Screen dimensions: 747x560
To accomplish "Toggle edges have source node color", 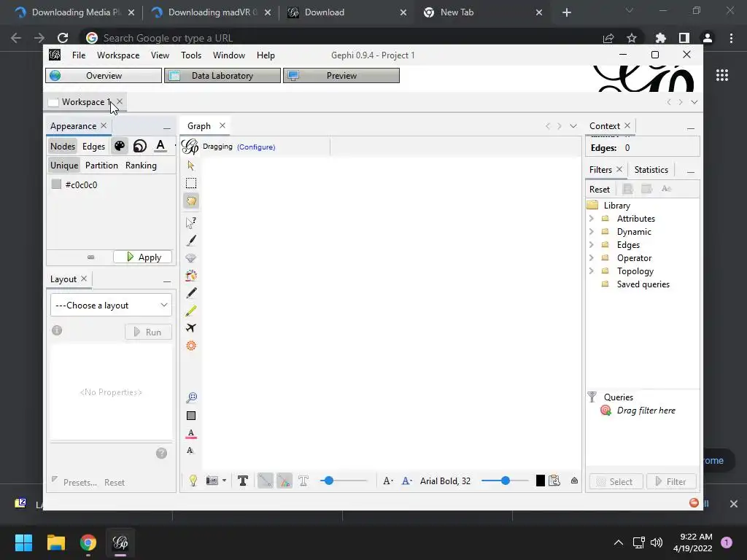I will coord(285,481).
